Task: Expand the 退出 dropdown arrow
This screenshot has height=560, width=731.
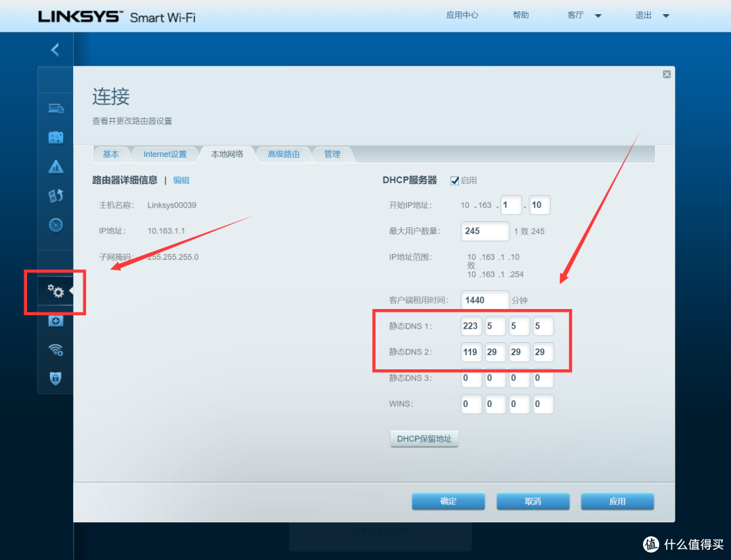Action: 665,16
